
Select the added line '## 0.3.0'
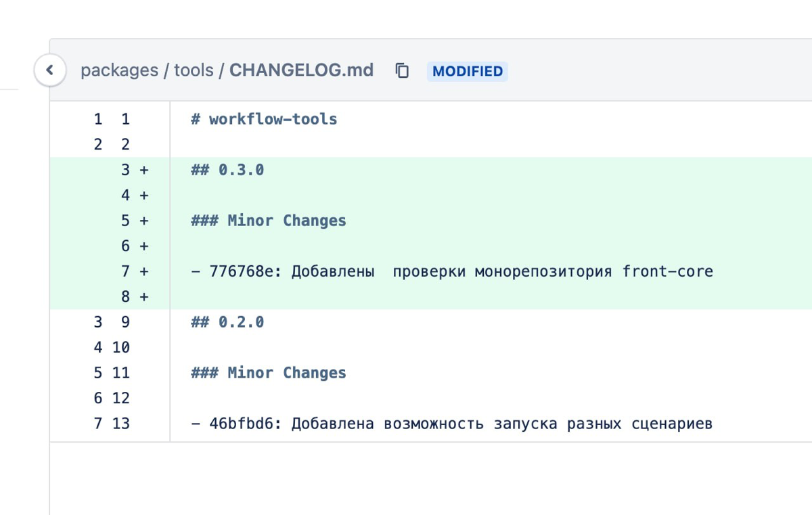[x=226, y=169]
